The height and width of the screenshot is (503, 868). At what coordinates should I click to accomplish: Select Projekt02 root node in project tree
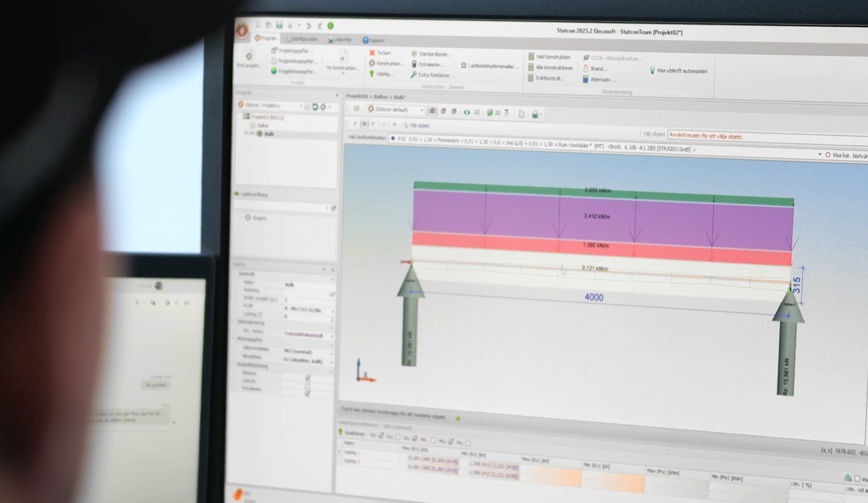click(263, 117)
